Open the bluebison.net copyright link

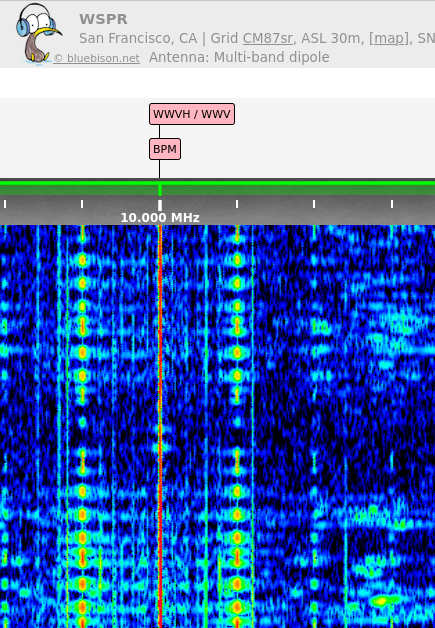pyautogui.click(x=97, y=58)
